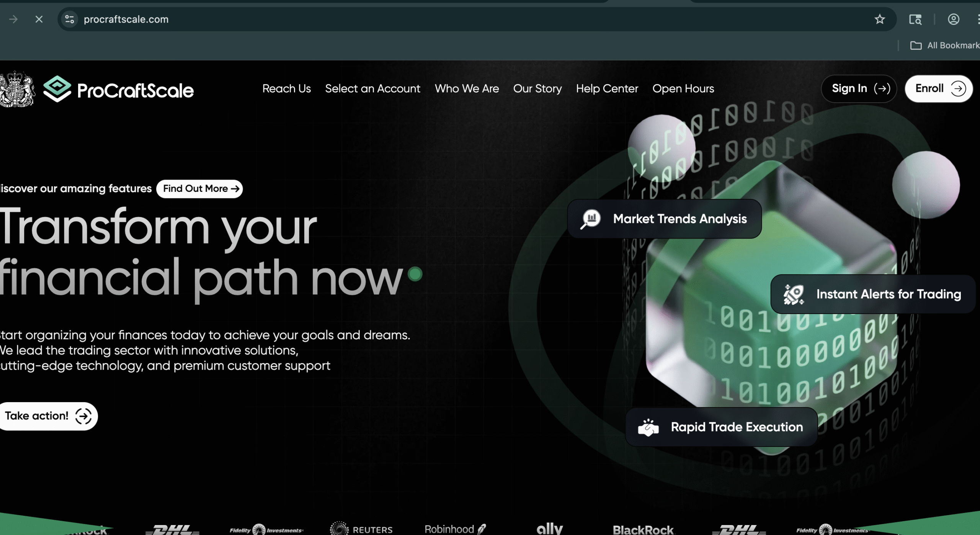View the Open Hours page

coord(683,89)
